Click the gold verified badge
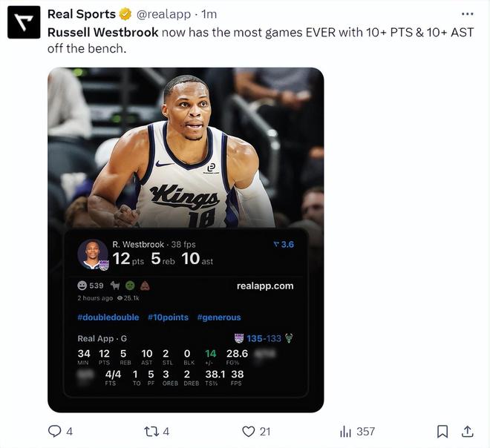The height and width of the screenshot is (448, 490). pos(126,14)
